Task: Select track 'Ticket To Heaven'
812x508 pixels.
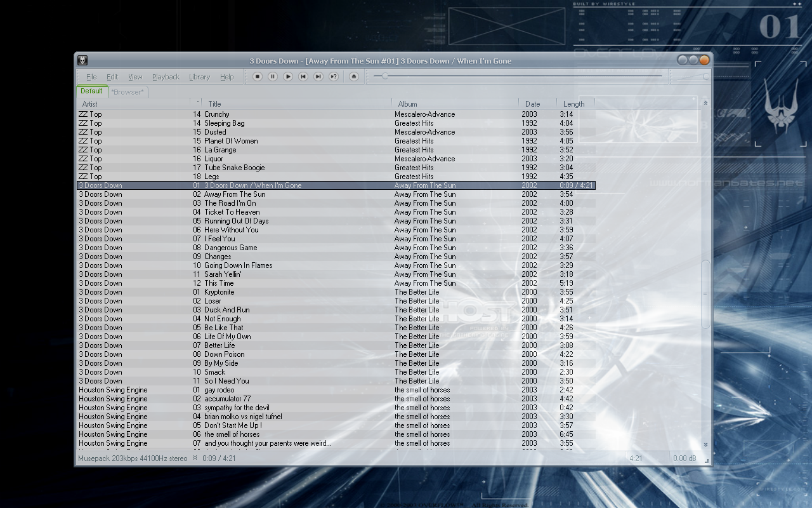Action: 336,212
